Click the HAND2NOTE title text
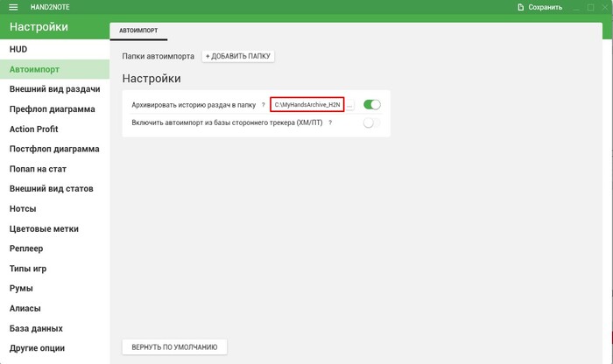Image resolution: width=613 pixels, height=364 pixels. tap(50, 7)
